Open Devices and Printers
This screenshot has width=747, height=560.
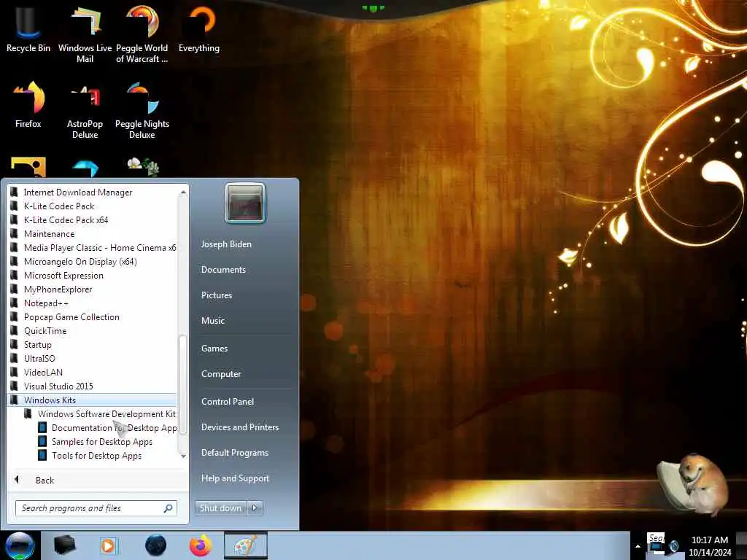tap(240, 427)
